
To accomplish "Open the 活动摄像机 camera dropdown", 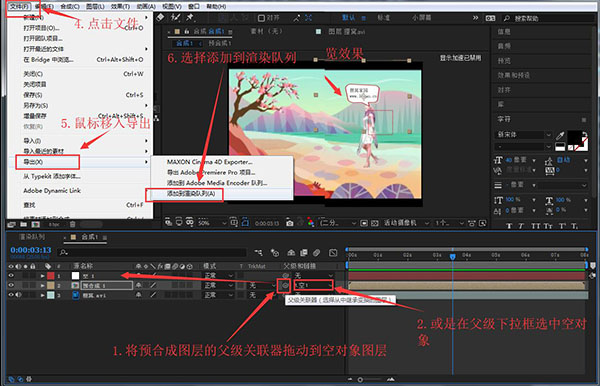I will point(406,223).
